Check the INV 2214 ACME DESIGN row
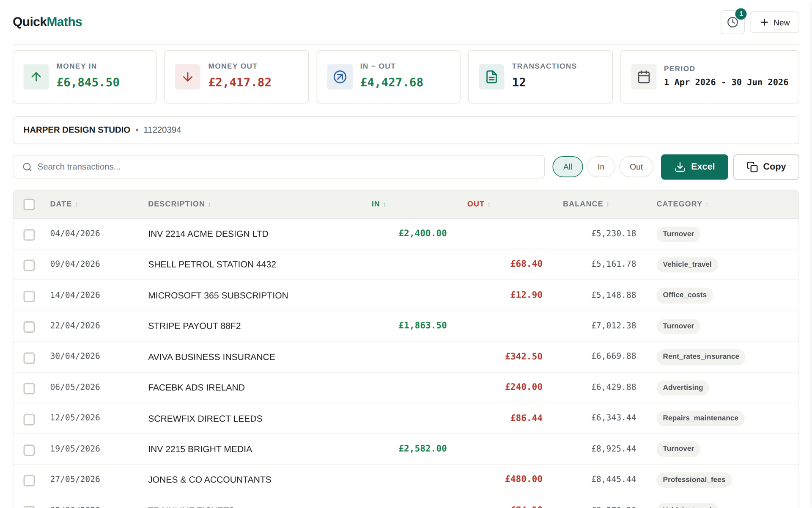Screen dimensions: 812x508 click(29, 235)
